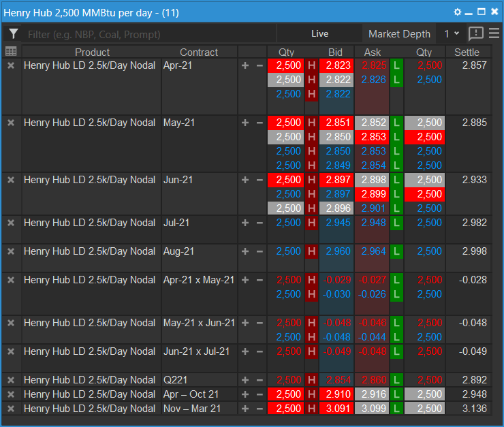
Task: Click Apr – Oct 21 bid 2.910
Action: point(336,394)
